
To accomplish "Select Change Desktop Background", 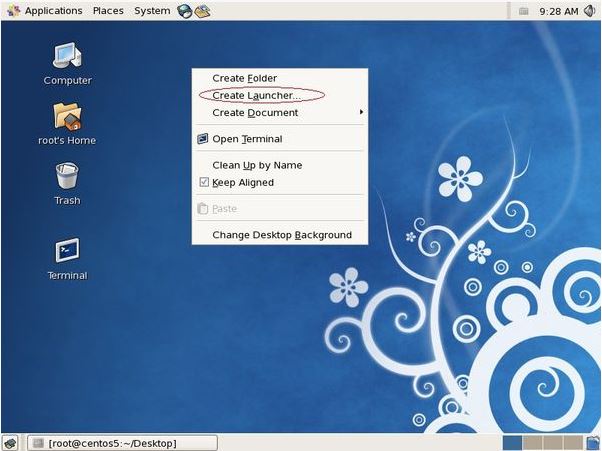I will pos(280,235).
